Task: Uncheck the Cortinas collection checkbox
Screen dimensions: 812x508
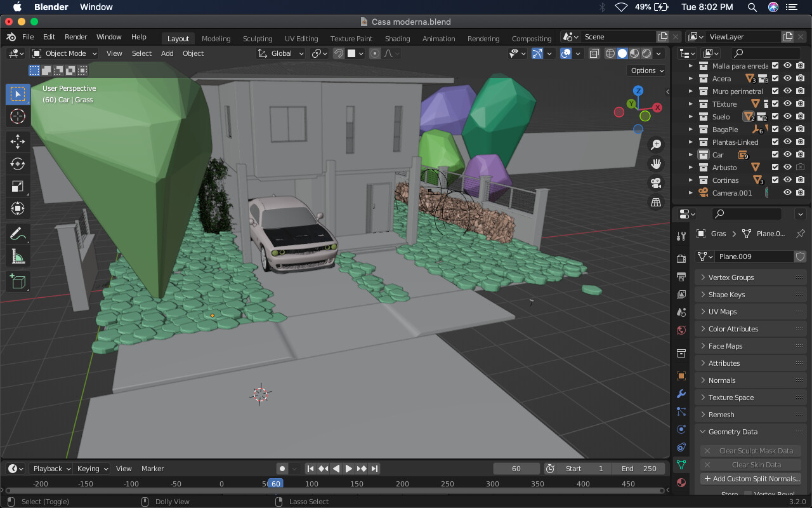Action: click(775, 180)
